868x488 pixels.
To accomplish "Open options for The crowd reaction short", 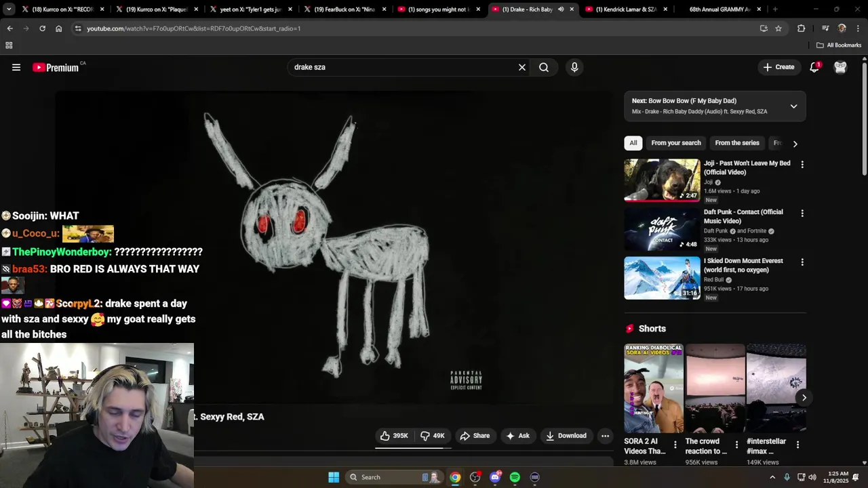I will [x=736, y=445].
